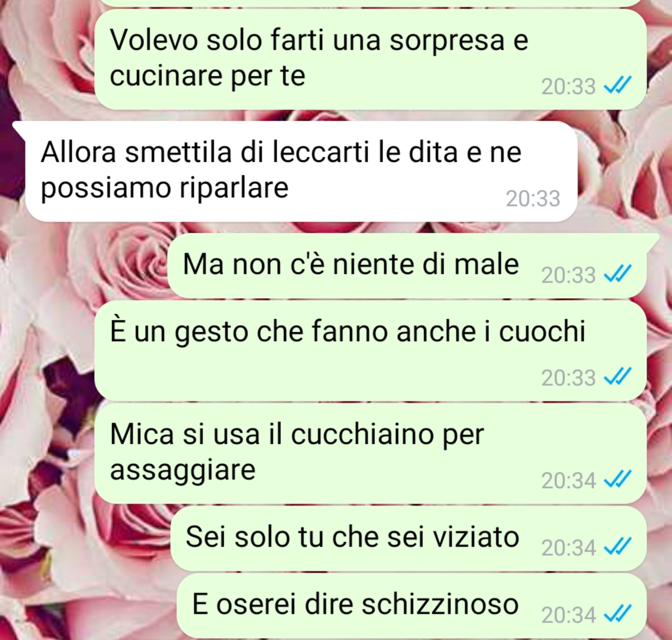Click read ticks beside 'E oserei dire schizzinoso'
This screenshot has width=672, height=640.
pos(617,613)
